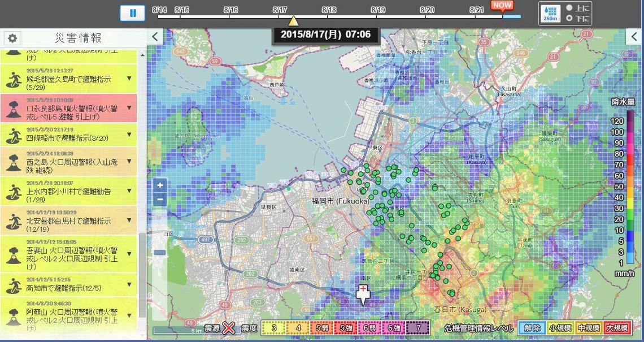
Task: Click the 250m rainfall mesh icon
Action: pyautogui.click(x=551, y=13)
